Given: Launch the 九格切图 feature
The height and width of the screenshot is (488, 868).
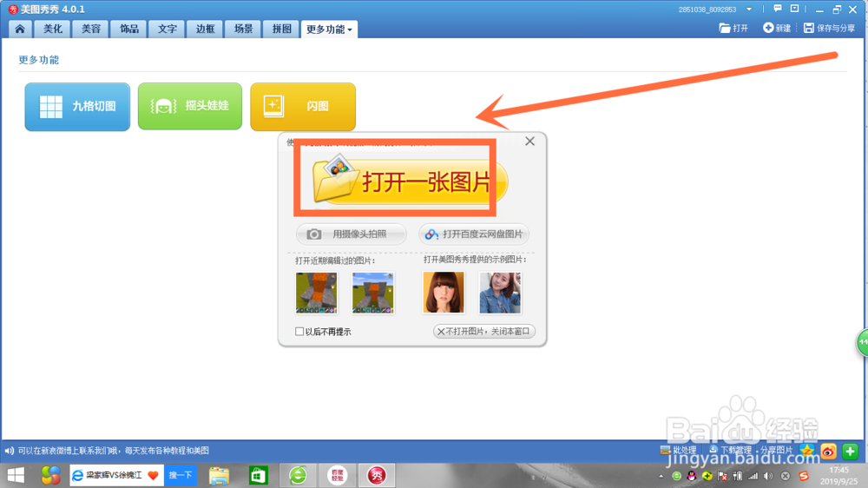Looking at the screenshot, I should (77, 106).
